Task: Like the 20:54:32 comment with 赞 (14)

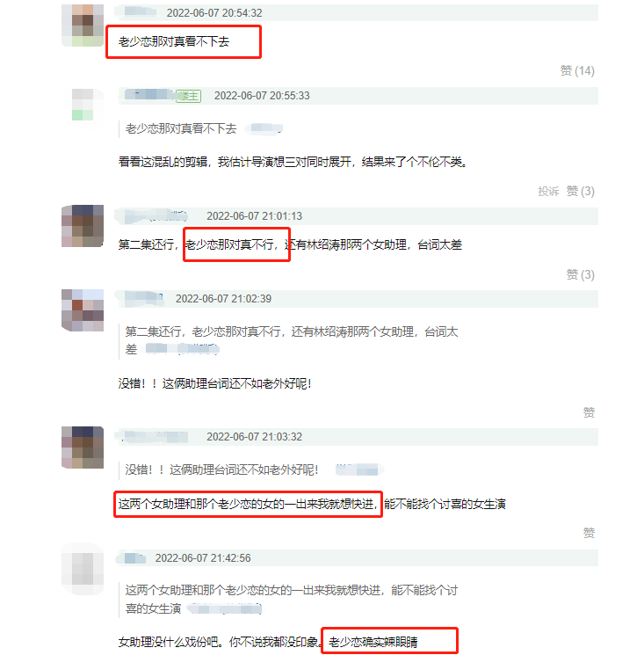Action: point(577,70)
